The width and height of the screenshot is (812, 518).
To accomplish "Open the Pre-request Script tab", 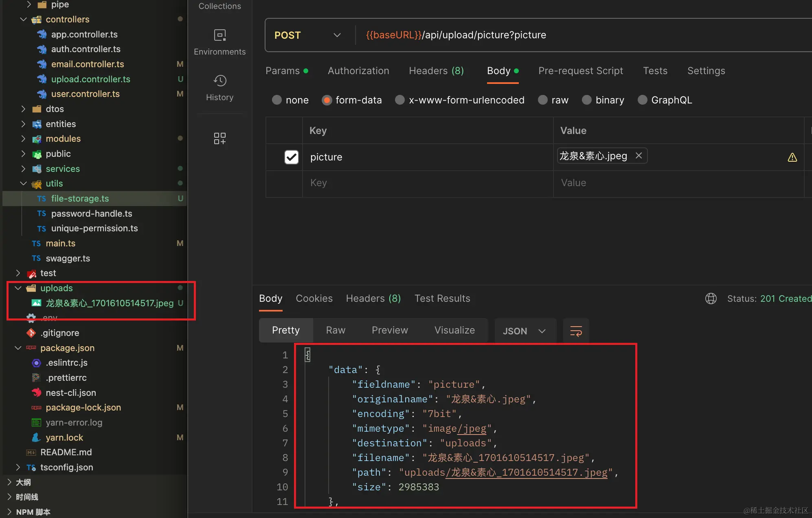I will tap(580, 71).
